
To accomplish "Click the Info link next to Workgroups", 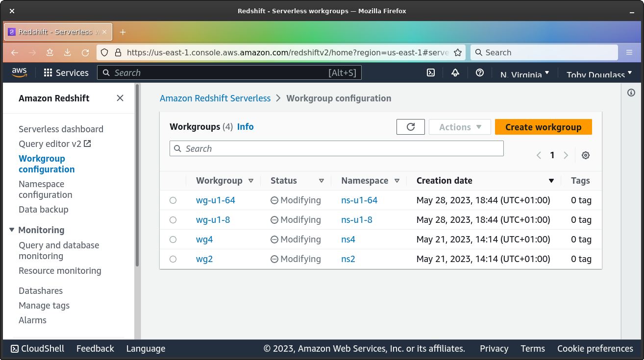I will click(246, 127).
